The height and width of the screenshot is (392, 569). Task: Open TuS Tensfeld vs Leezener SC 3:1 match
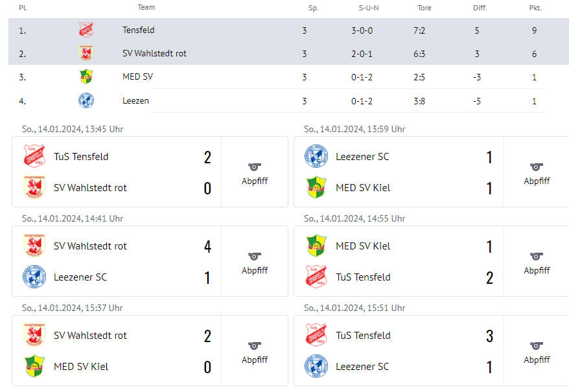tap(432, 351)
